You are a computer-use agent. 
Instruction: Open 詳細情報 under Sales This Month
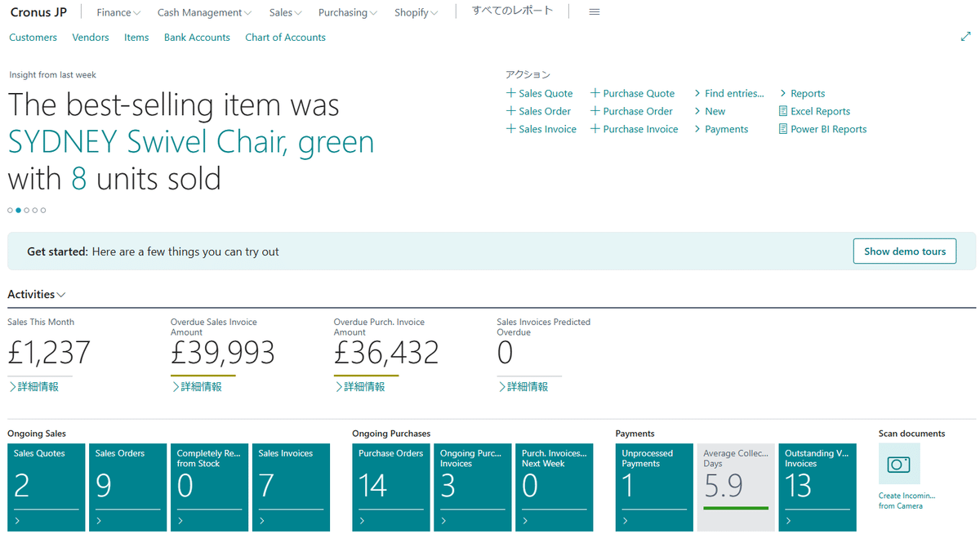pos(35,385)
